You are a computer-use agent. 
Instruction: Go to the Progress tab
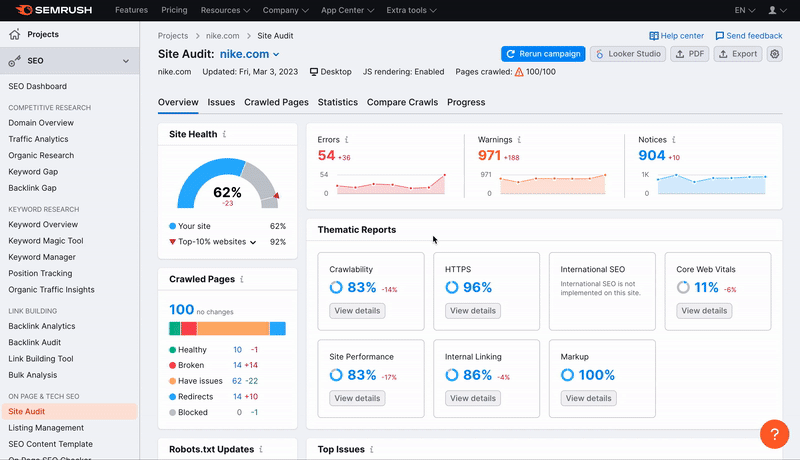(x=466, y=103)
